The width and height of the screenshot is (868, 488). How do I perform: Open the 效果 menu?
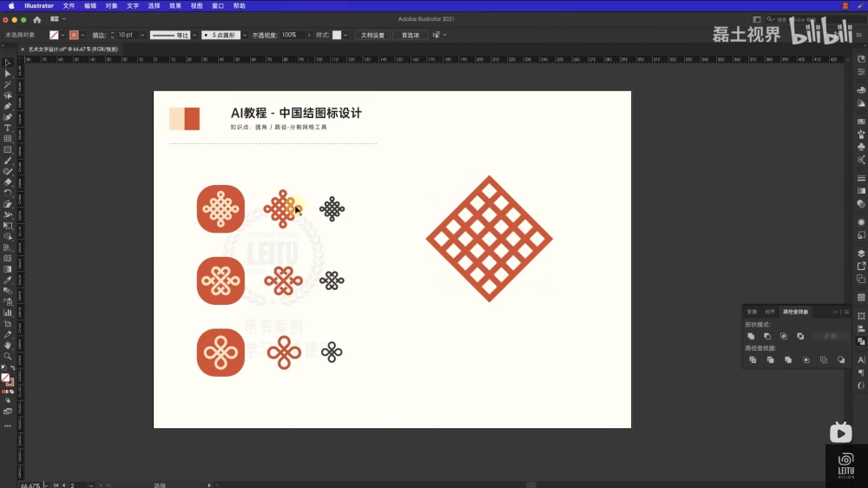(x=175, y=5)
